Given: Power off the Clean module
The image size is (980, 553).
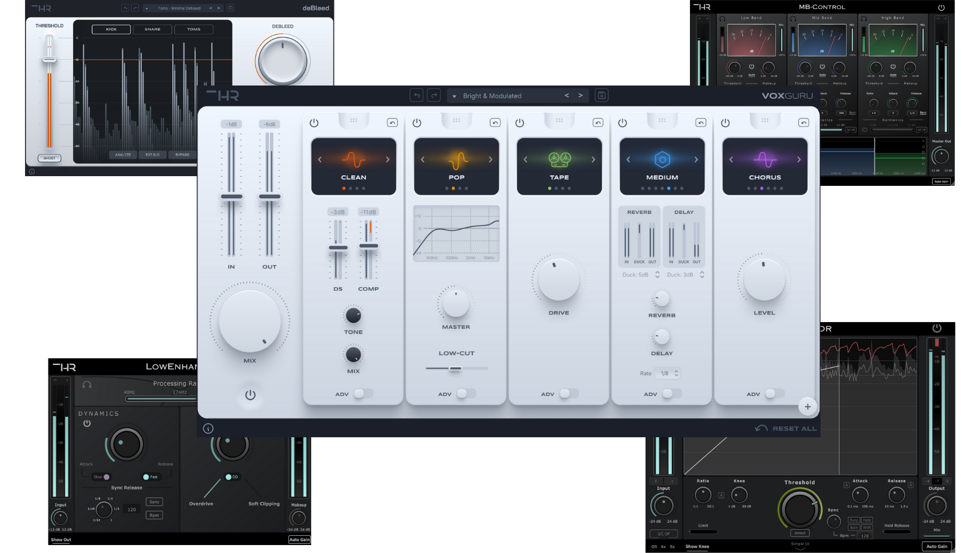Looking at the screenshot, I should (314, 122).
